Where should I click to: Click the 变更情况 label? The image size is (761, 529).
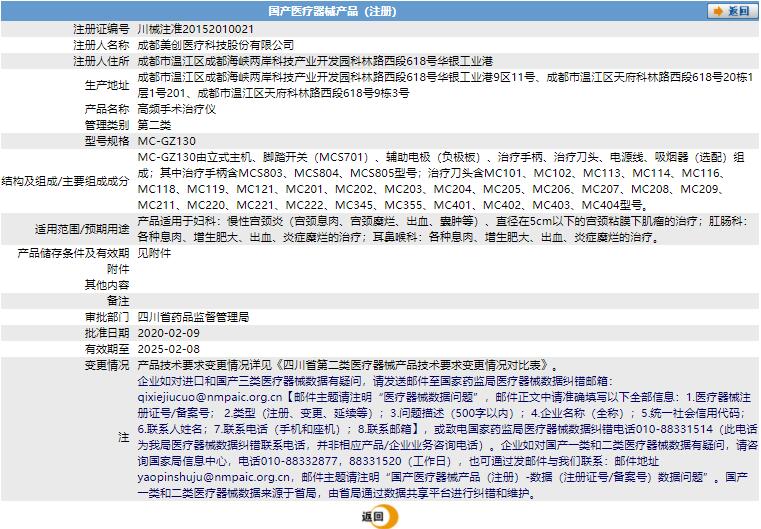(107, 365)
